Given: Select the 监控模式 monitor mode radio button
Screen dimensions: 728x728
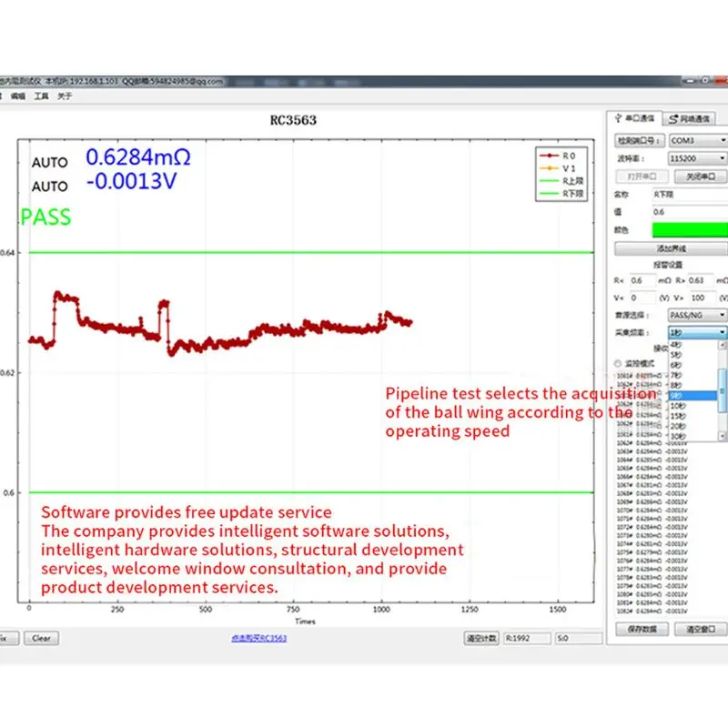Looking at the screenshot, I should pos(618,363).
